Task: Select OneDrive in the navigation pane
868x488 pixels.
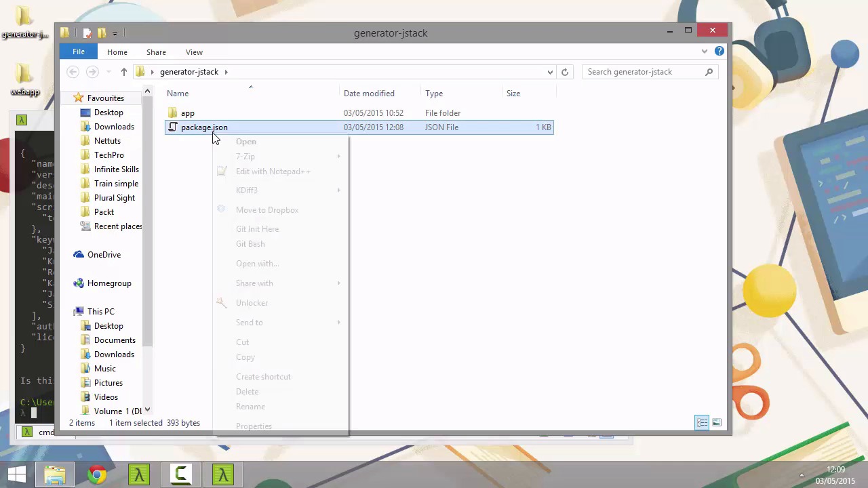Action: pyautogui.click(x=104, y=255)
